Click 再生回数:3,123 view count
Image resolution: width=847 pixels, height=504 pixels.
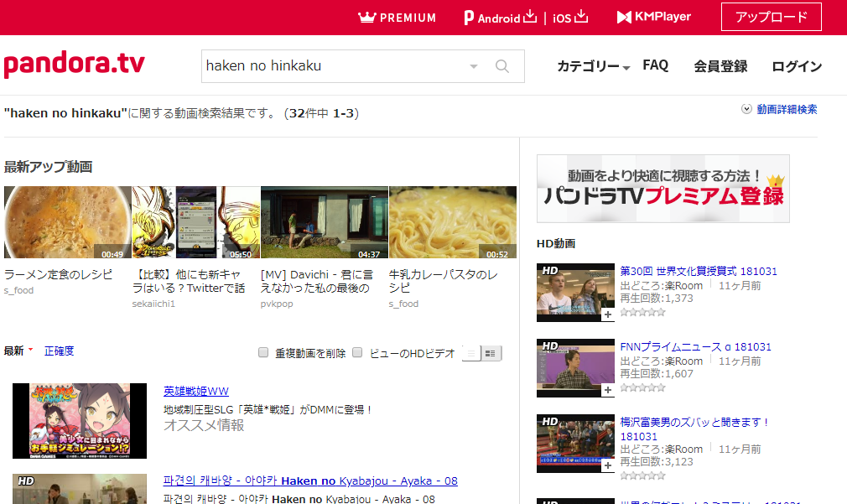point(657,462)
